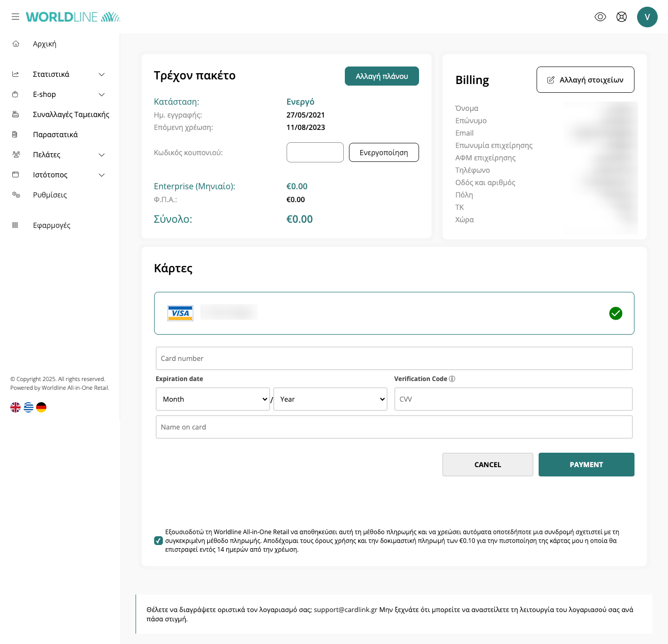668x644 pixels.
Task: Open the help lifebuoy icon
Action: tap(622, 17)
